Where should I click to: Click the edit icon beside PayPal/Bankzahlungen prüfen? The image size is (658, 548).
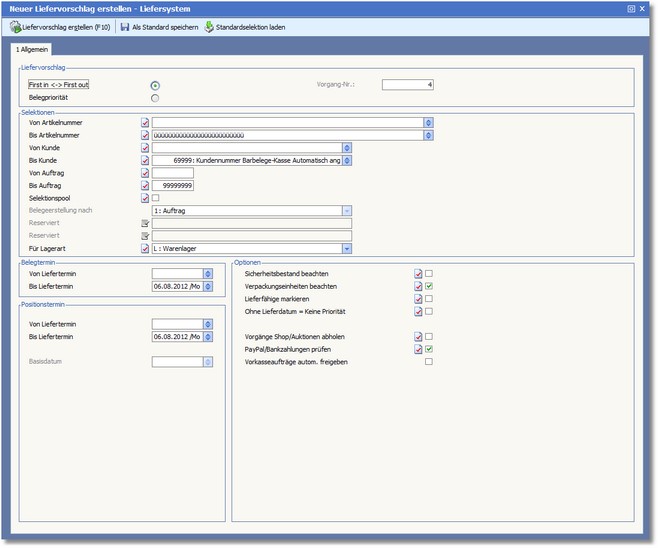pos(418,349)
